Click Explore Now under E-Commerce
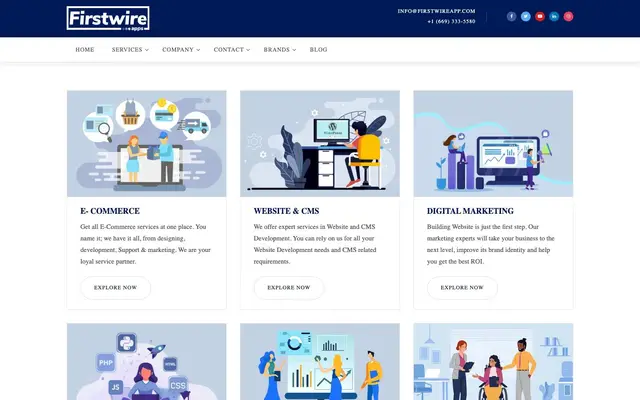640x400 pixels. (116, 288)
